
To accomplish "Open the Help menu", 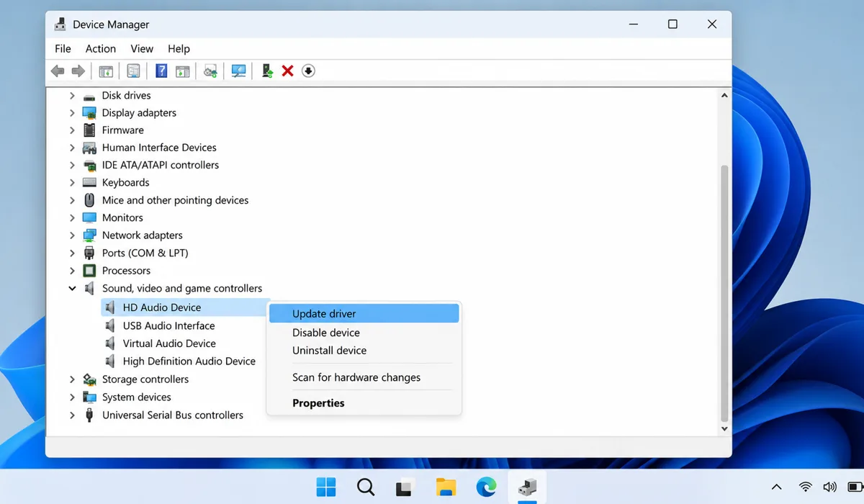I will [x=179, y=49].
